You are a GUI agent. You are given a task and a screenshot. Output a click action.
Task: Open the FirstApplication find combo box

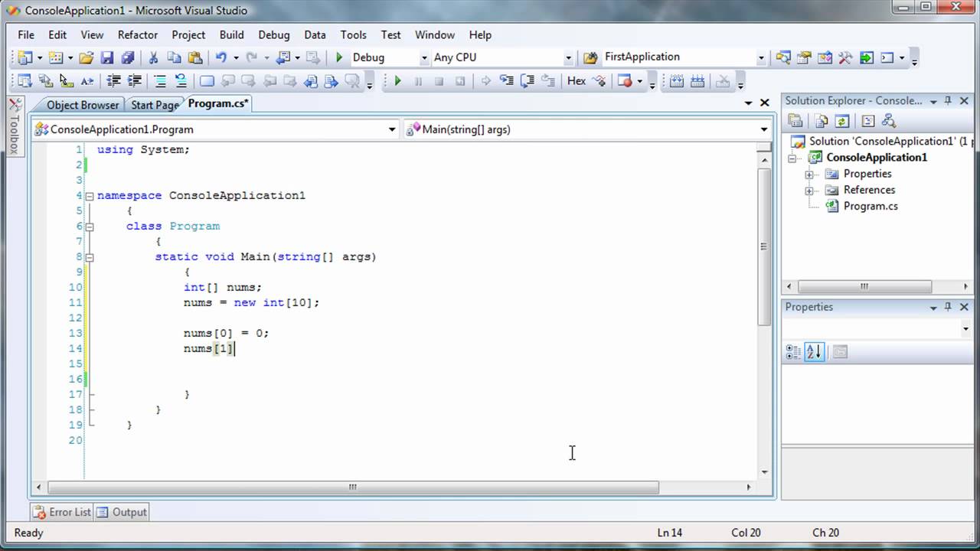(x=761, y=58)
